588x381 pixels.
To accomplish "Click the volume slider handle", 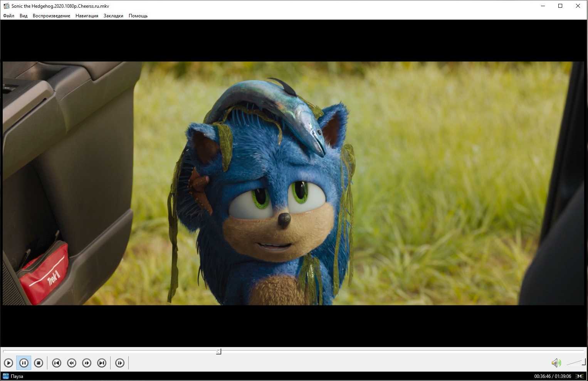I will pos(584,362).
